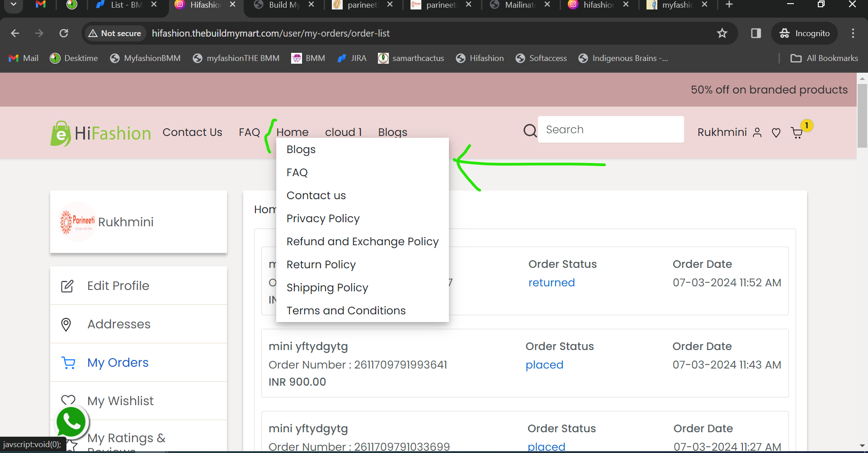
Task: Go back to the previous page
Action: click(15, 33)
